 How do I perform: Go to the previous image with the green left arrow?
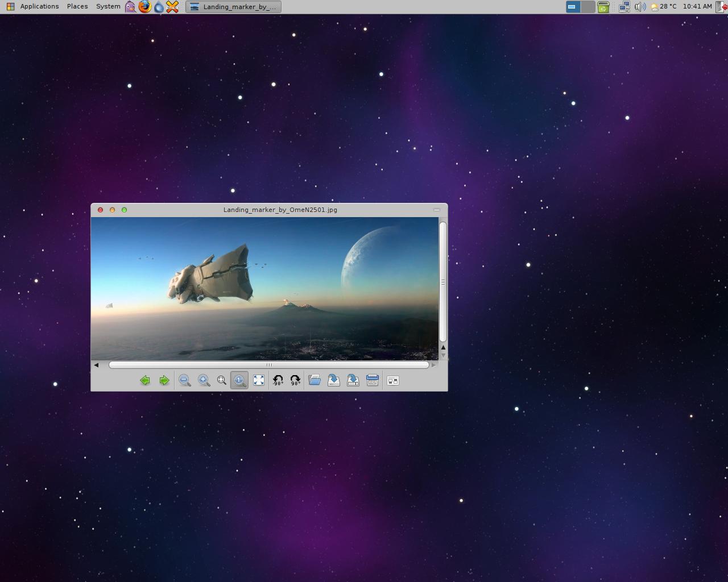pyautogui.click(x=145, y=381)
